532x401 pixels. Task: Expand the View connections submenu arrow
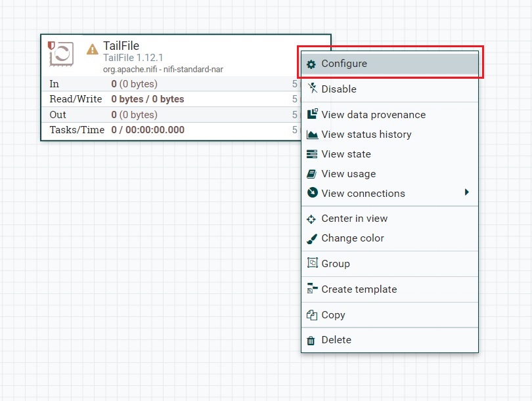467,192
